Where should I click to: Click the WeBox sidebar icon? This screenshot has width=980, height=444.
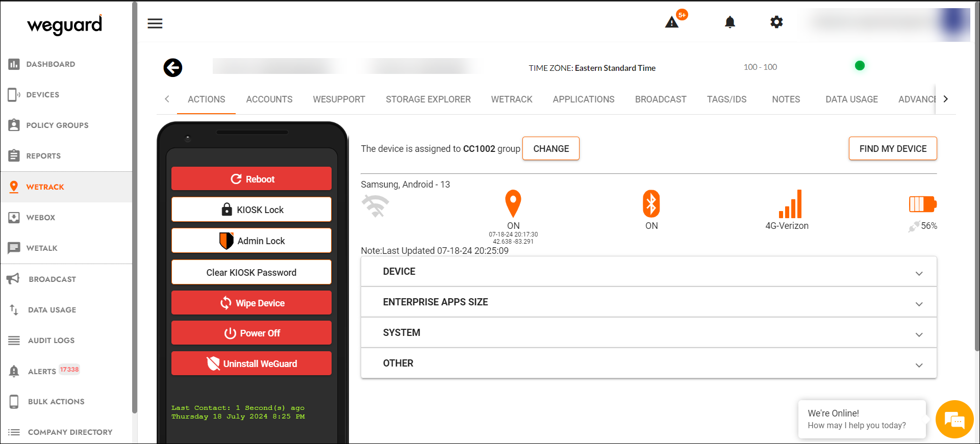point(14,218)
